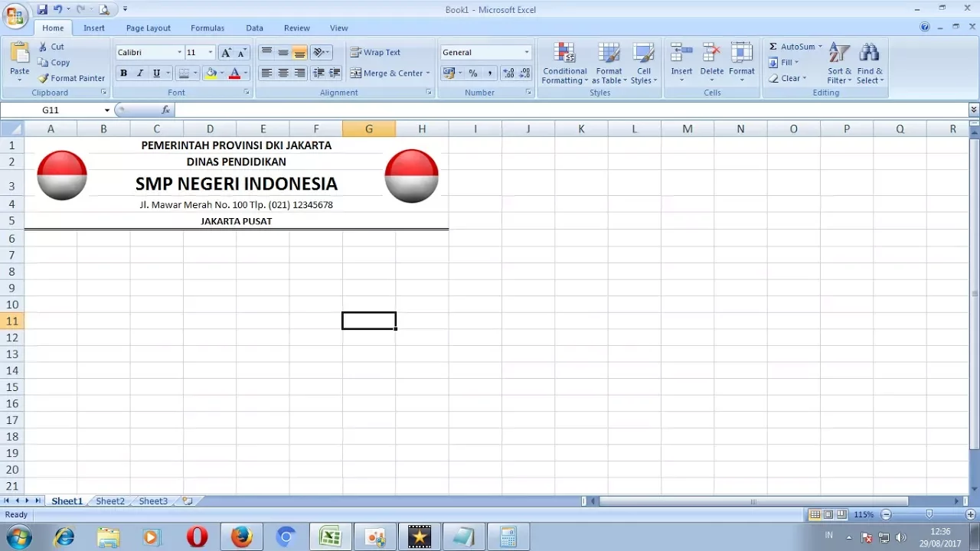Screen dimensions: 980x551
Task: Open the Sheet3 worksheet tab
Action: click(153, 501)
